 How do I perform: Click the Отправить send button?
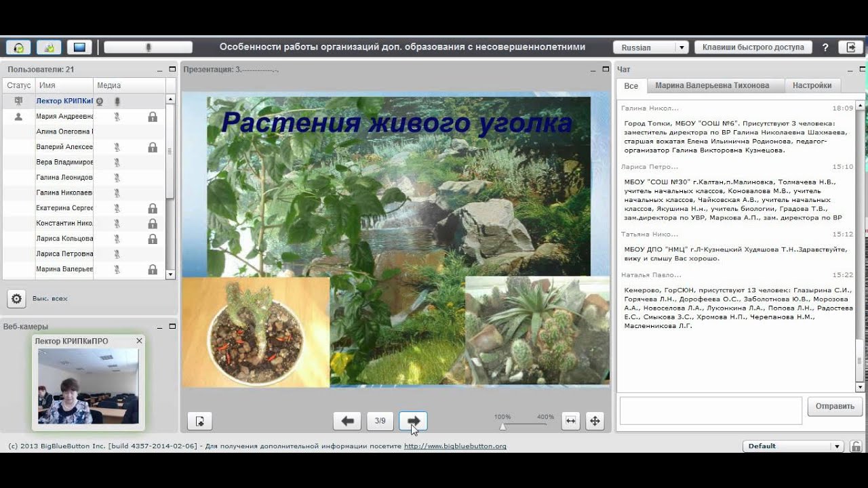click(x=835, y=407)
